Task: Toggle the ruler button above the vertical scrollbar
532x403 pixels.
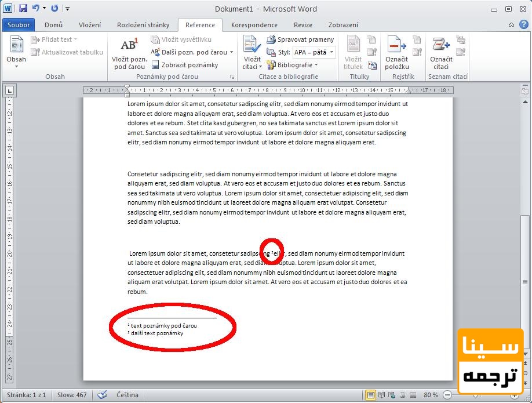Action: (525, 90)
